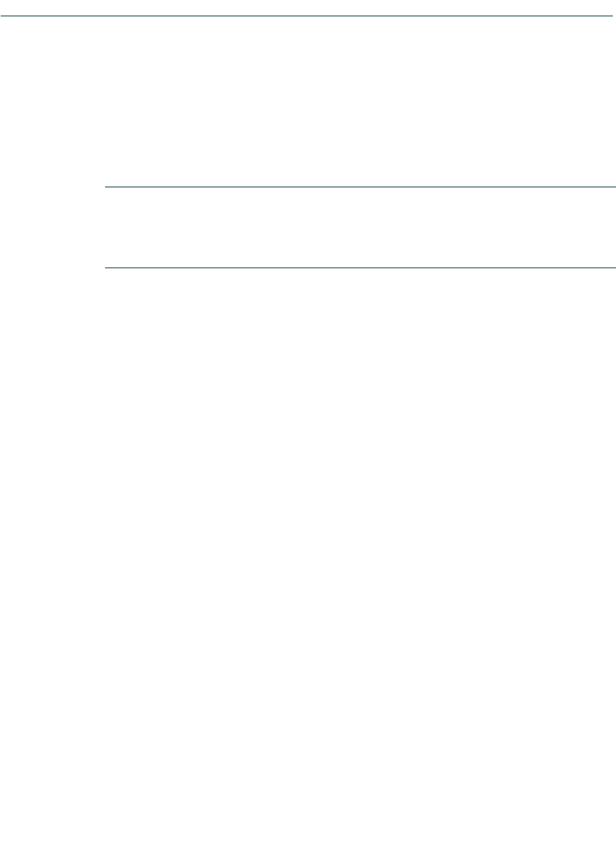Click the left end of the top rule
The width and height of the screenshot is (616, 843).
pyautogui.click(x=2, y=16)
